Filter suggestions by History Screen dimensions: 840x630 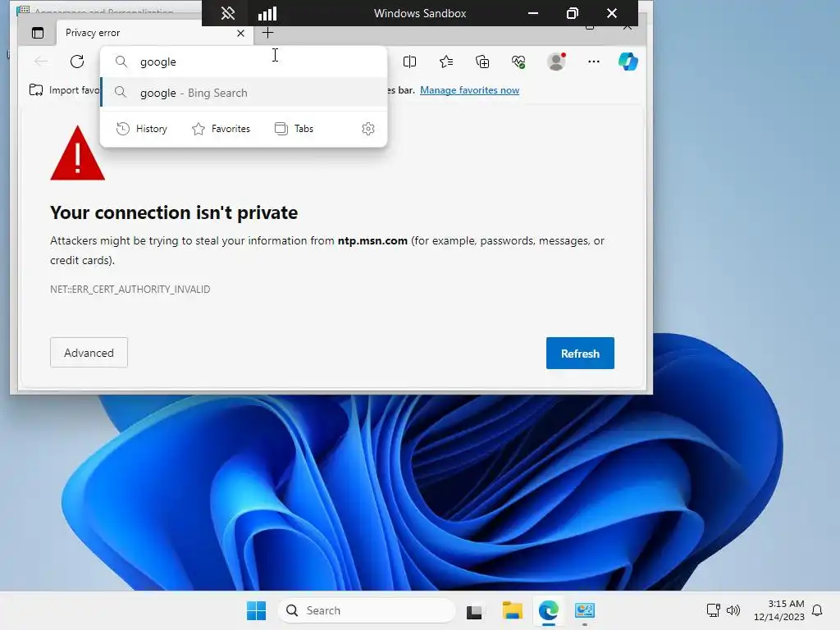pos(142,129)
